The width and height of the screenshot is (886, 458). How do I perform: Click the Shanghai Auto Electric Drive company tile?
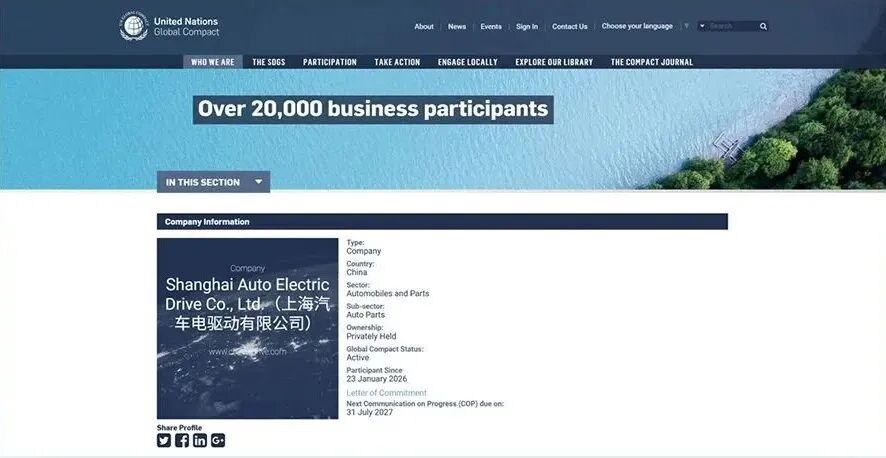coord(247,328)
